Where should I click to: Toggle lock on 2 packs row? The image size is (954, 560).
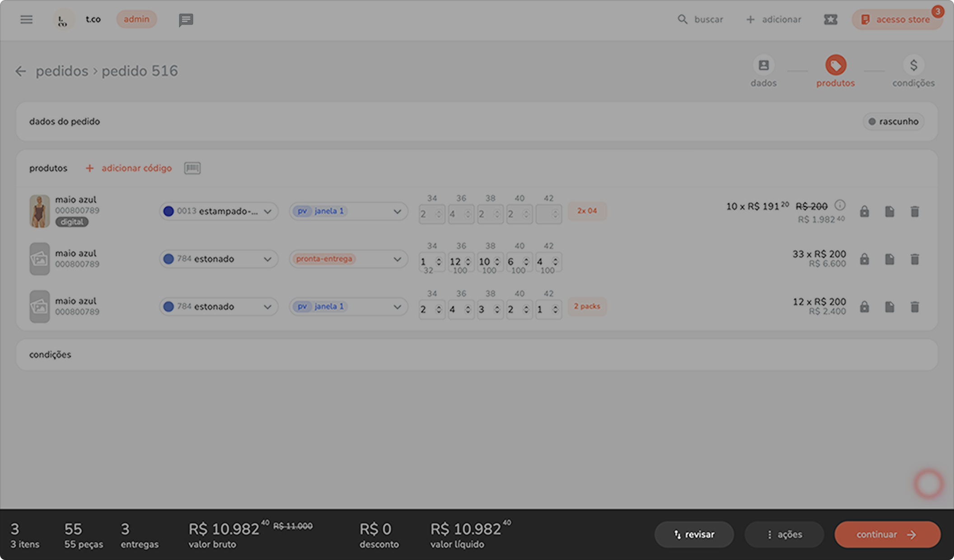[x=864, y=307]
